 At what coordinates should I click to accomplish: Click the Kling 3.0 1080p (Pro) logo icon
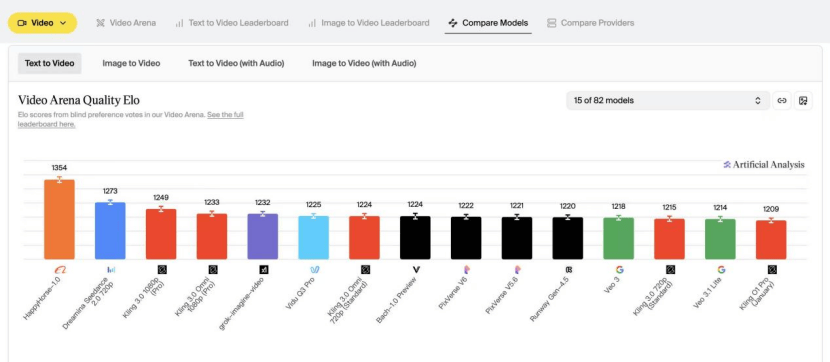162,270
